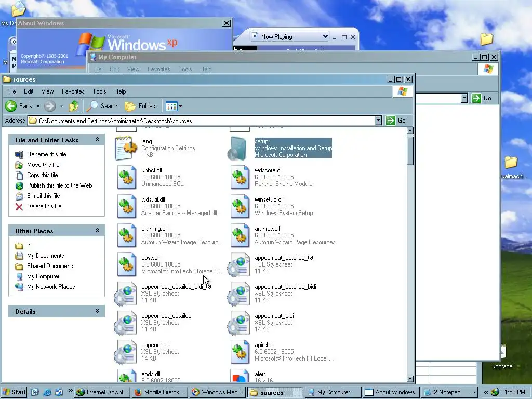Open Forward button history dropdown arrow
532x399 pixels.
(x=61, y=106)
